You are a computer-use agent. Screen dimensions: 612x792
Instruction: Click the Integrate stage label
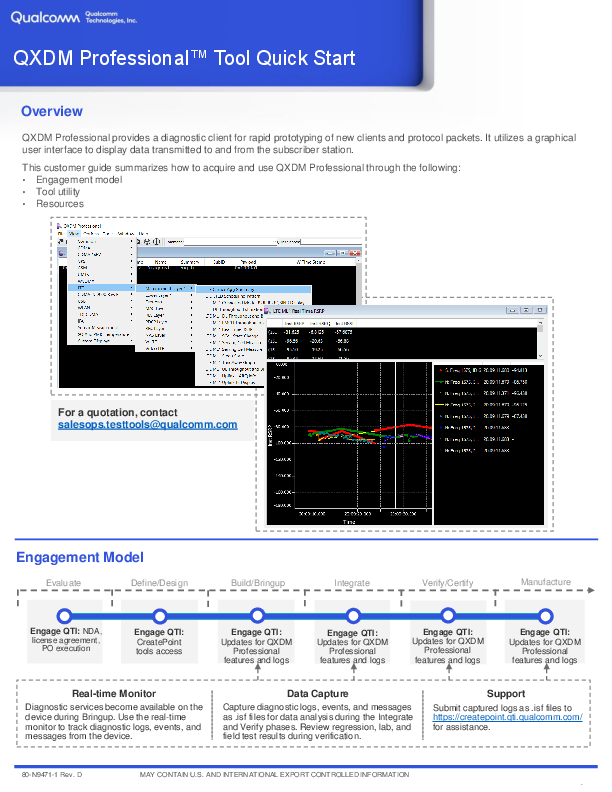352,583
